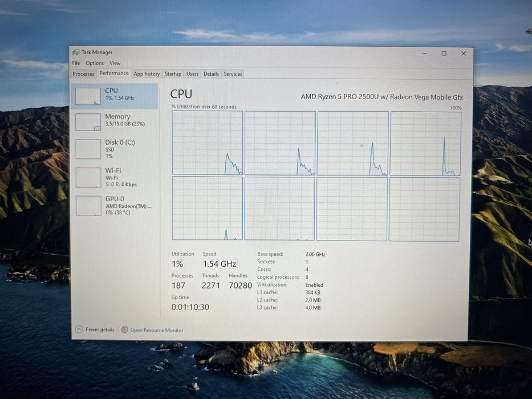Click the 70280 handles value
The image size is (532, 399).
coord(240,286)
